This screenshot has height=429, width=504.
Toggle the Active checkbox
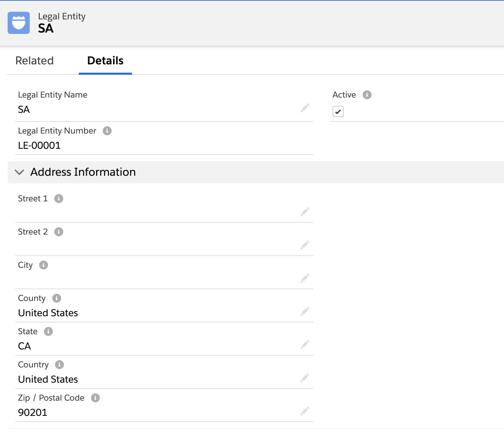click(338, 111)
